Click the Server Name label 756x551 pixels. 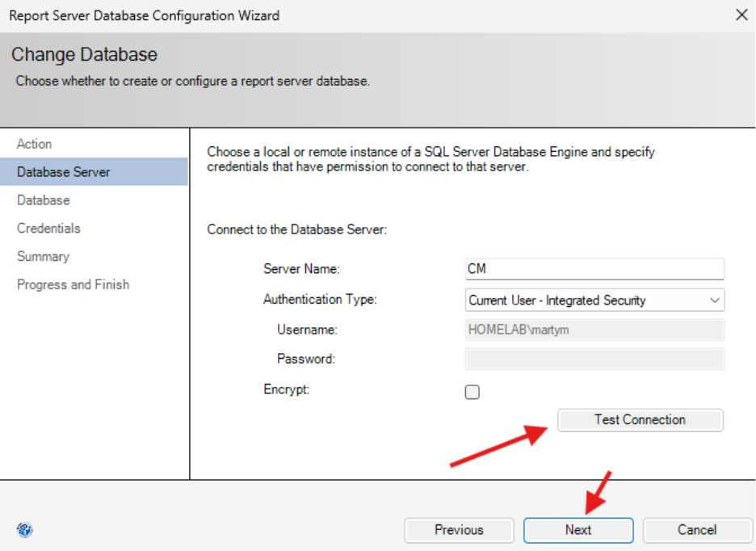[x=301, y=269]
